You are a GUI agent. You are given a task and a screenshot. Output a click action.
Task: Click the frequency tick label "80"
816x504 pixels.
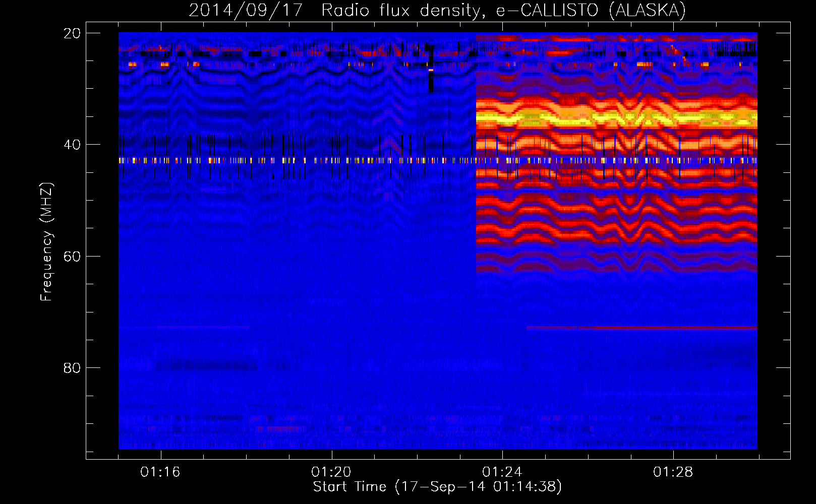click(x=72, y=368)
